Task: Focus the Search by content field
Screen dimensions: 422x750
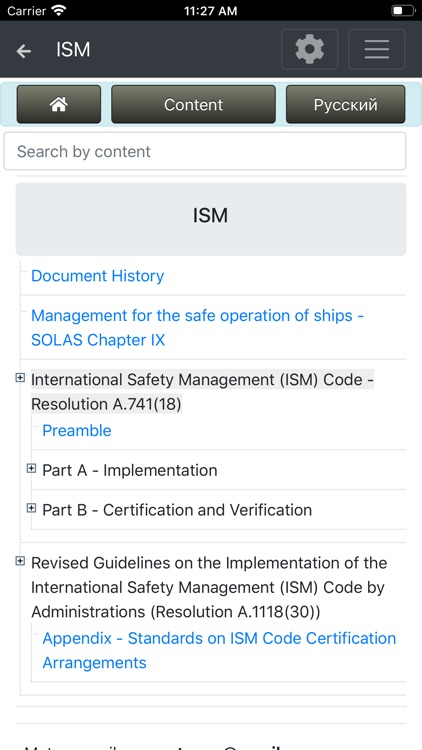Action: point(205,151)
